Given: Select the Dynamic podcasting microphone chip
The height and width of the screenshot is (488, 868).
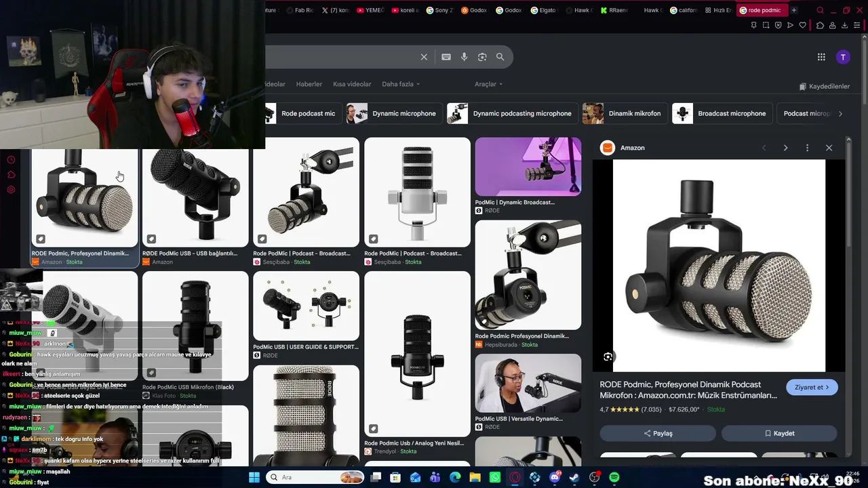Looking at the screenshot, I should pos(513,113).
